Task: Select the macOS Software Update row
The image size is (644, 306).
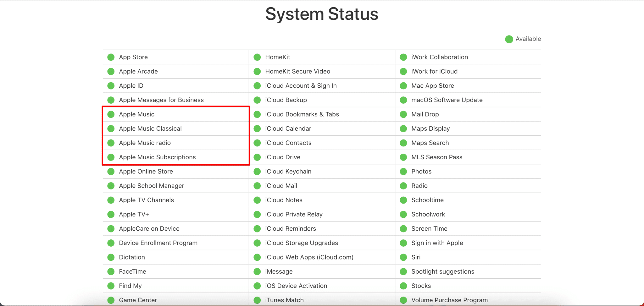Action: coord(468,100)
